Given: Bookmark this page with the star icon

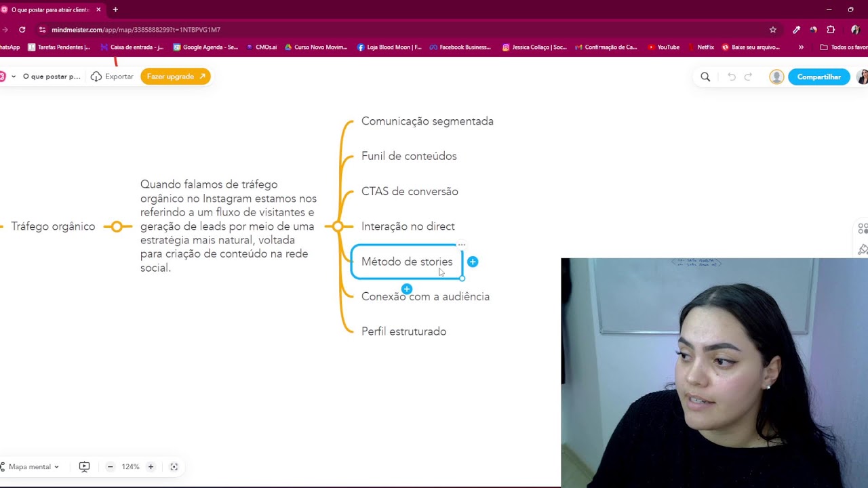Looking at the screenshot, I should point(772,30).
